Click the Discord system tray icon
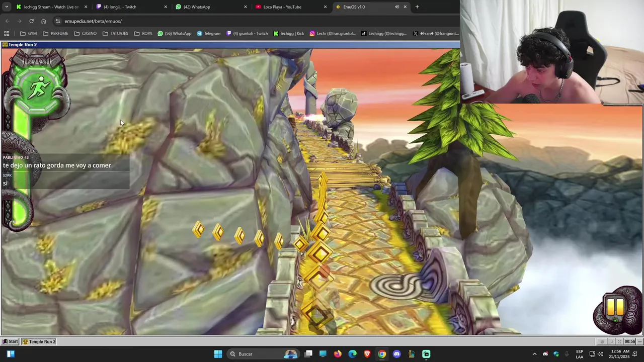This screenshot has width=644, height=362. 545,354
